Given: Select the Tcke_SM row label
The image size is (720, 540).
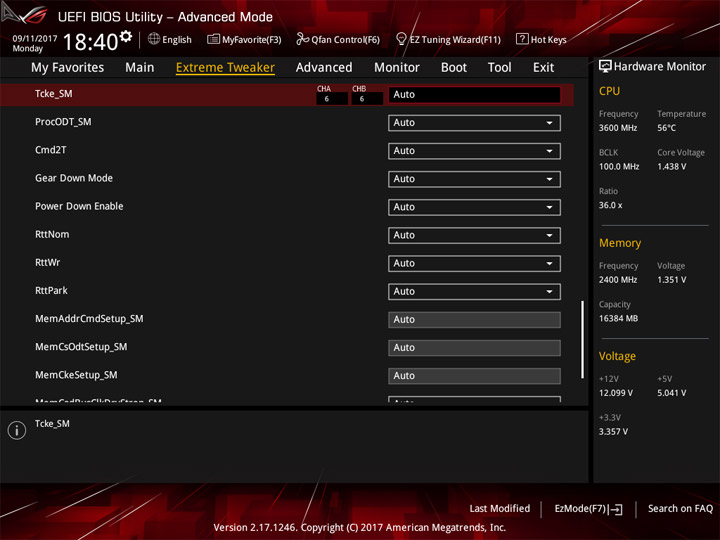Looking at the screenshot, I should pyautogui.click(x=54, y=94).
